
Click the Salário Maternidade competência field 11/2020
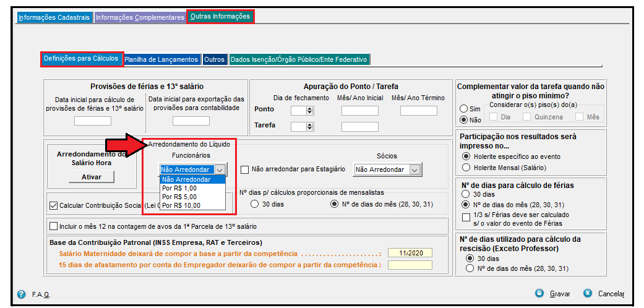[410, 253]
